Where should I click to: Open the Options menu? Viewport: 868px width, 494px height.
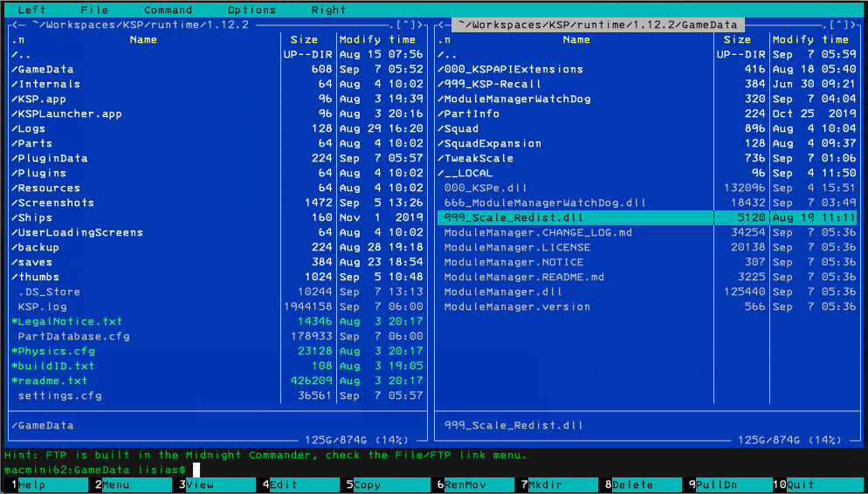(251, 10)
